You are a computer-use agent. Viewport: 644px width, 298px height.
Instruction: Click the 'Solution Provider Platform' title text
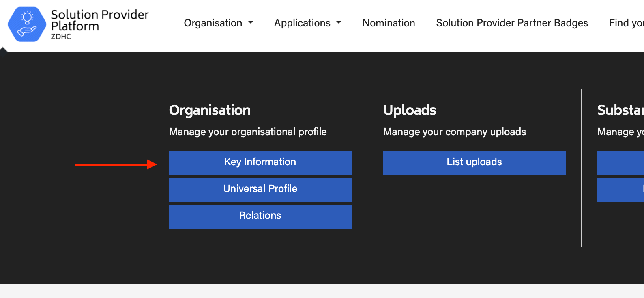point(99,20)
